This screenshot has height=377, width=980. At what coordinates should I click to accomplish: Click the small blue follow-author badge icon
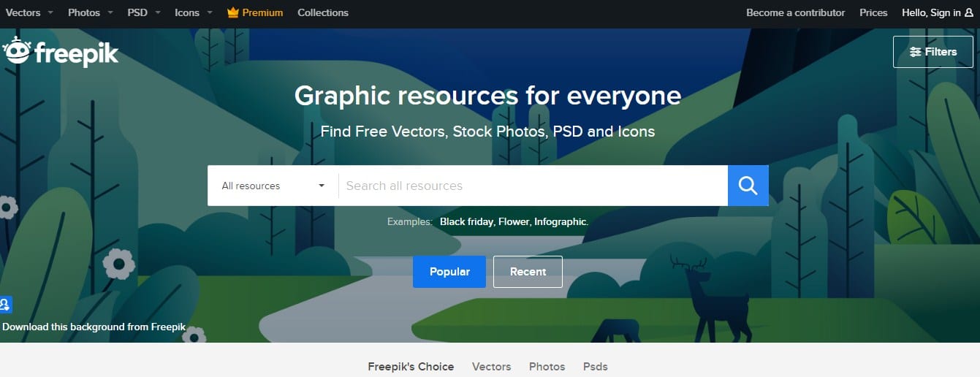tap(5, 305)
